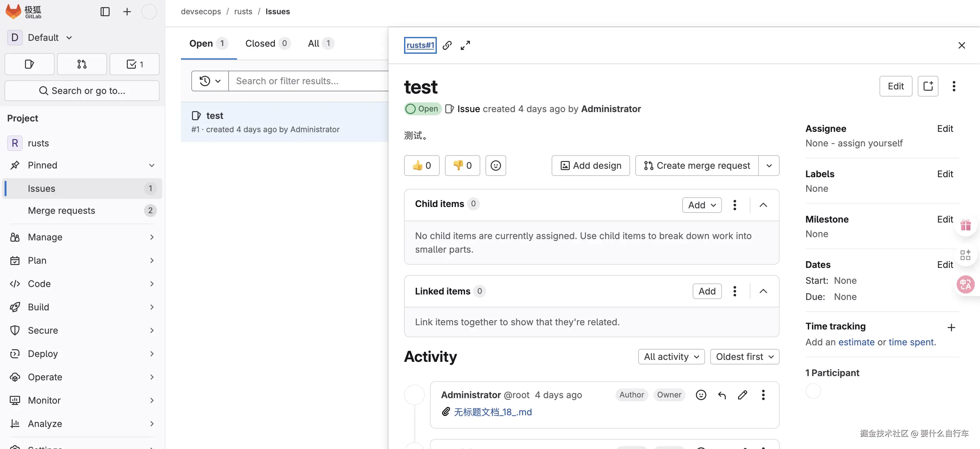Click the thumbs down reaction button
The width and height of the screenshot is (980, 449).
click(462, 166)
